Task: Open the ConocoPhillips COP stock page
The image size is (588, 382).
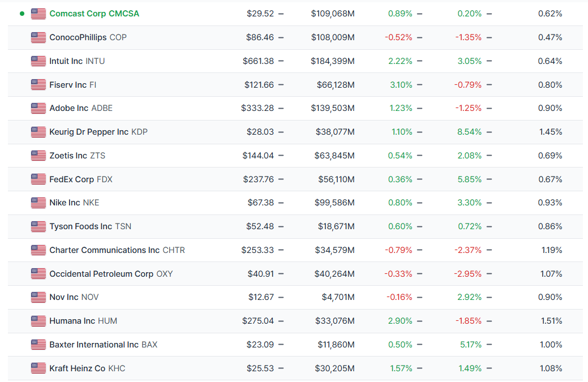Action: [88, 37]
